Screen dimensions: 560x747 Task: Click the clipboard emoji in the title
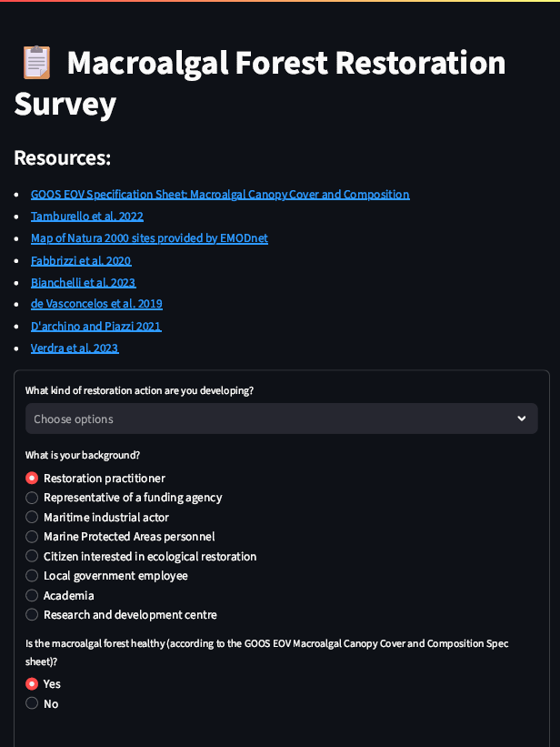(36, 63)
